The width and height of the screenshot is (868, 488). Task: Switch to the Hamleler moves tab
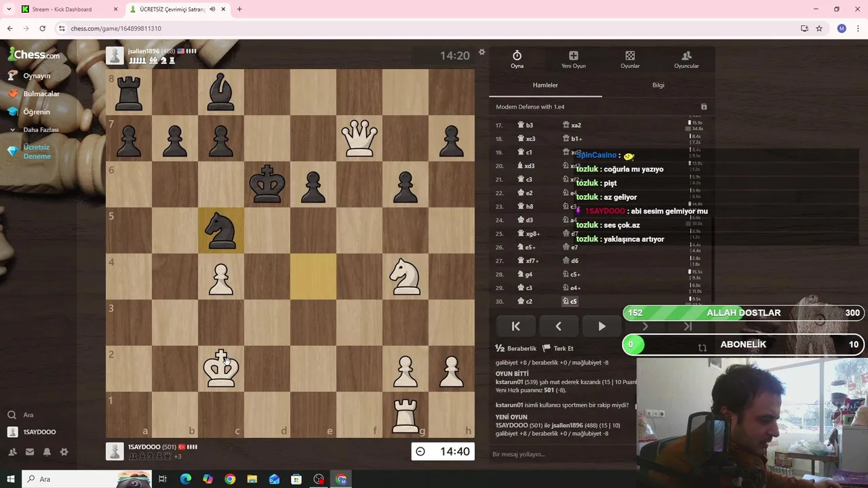pyautogui.click(x=545, y=85)
